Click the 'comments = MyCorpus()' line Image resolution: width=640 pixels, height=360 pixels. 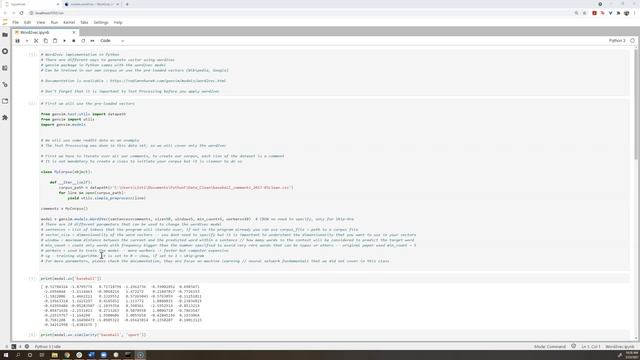point(64,209)
